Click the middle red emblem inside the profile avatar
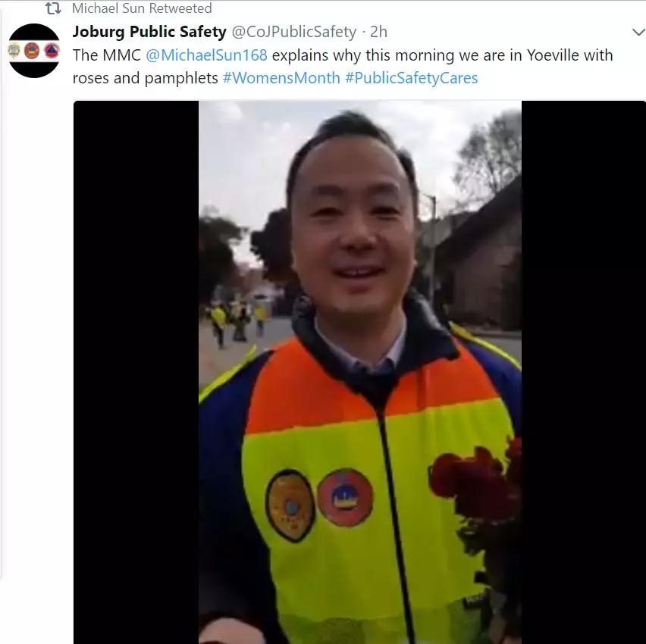Viewport: 646px width, 644px height. pos(32,51)
